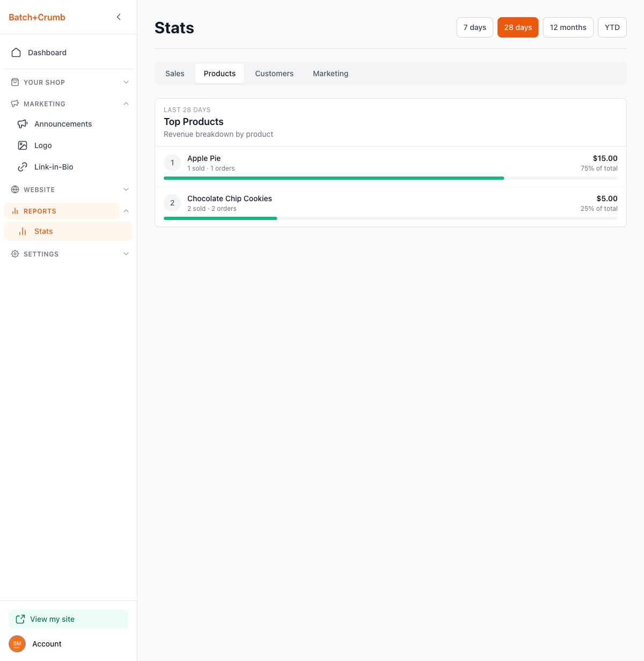Screen dimensions: 644x661
Task: Click the SM account avatar
Action: pos(17,644)
